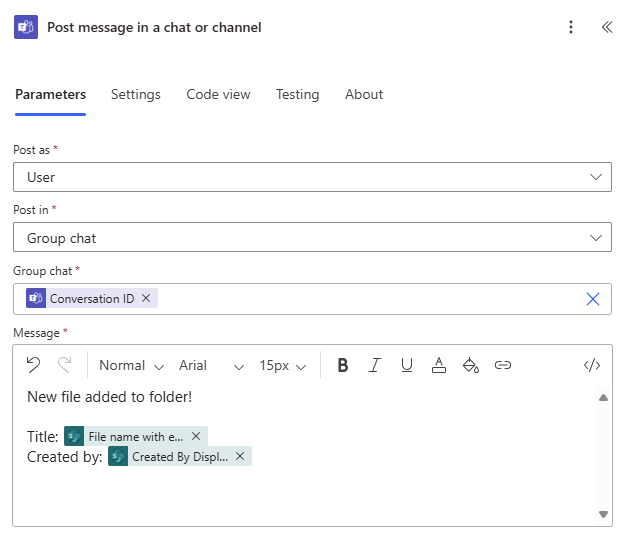This screenshot has height=546, width=622.
Task: Toggle italic formatting
Action: point(375,365)
